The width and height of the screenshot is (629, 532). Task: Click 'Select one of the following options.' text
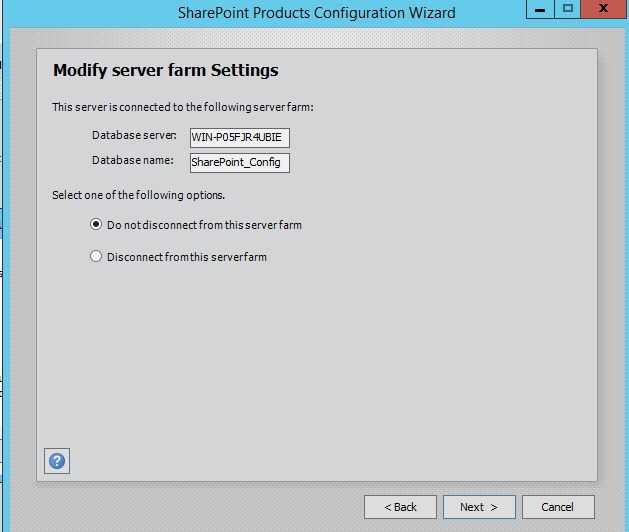(138, 195)
